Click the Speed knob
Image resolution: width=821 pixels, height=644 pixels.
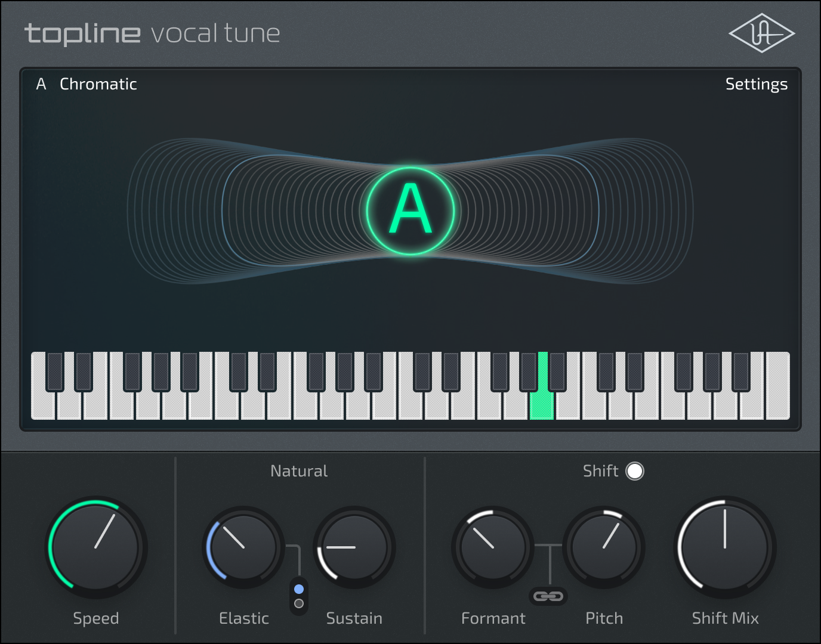click(97, 547)
